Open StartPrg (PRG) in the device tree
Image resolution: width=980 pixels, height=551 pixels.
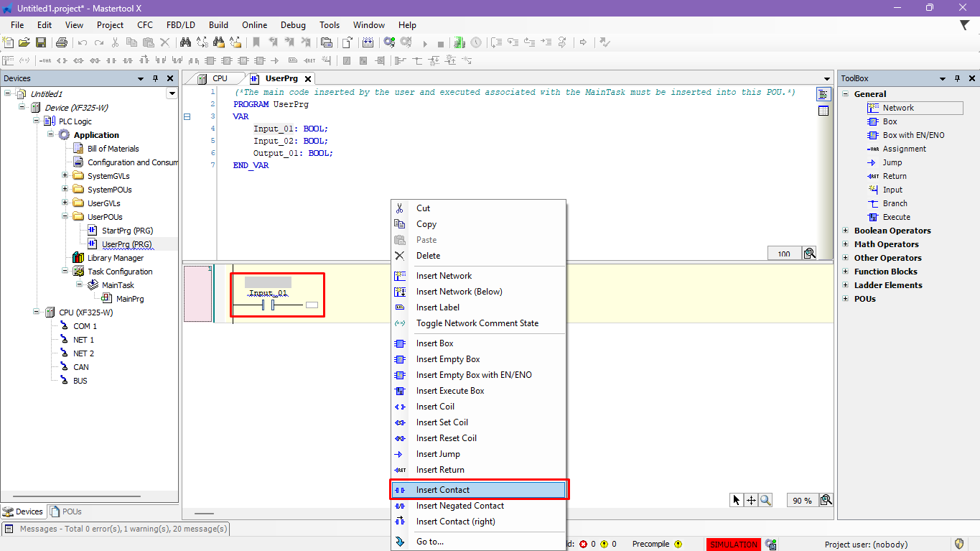tap(127, 231)
